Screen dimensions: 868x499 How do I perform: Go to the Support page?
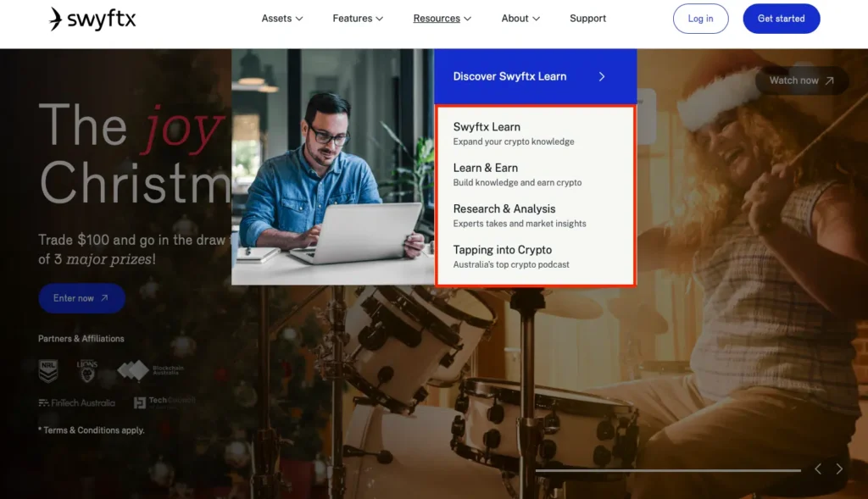pos(588,19)
